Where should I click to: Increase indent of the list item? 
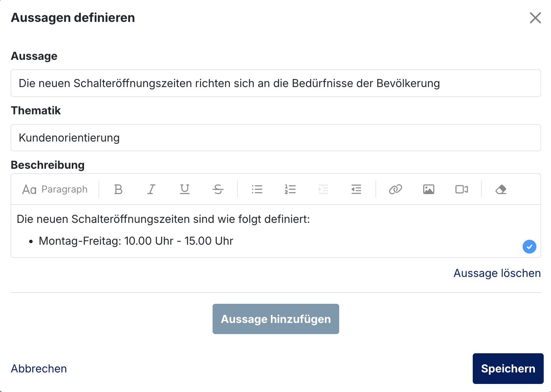323,189
